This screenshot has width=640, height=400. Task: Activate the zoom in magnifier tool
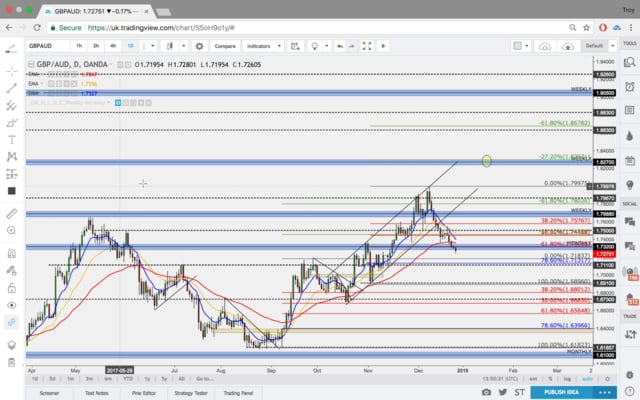[x=11, y=232]
